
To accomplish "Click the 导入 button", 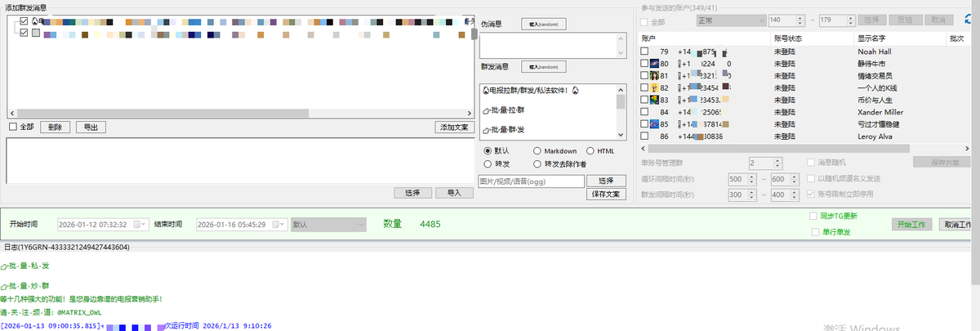I will point(454,193).
